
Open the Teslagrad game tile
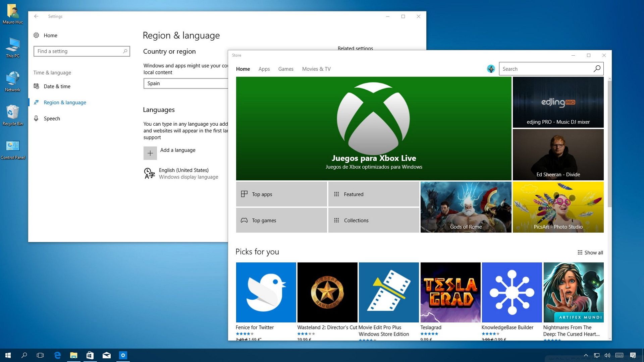(450, 292)
